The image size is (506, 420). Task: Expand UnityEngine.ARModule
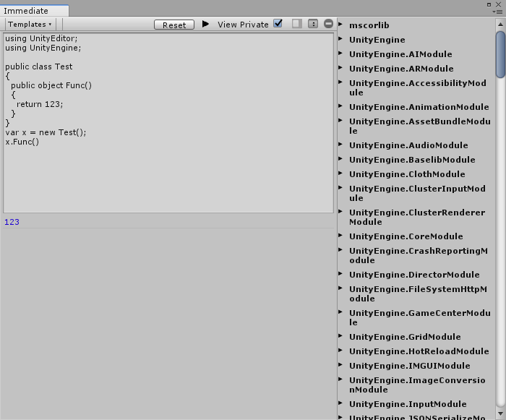340,67
